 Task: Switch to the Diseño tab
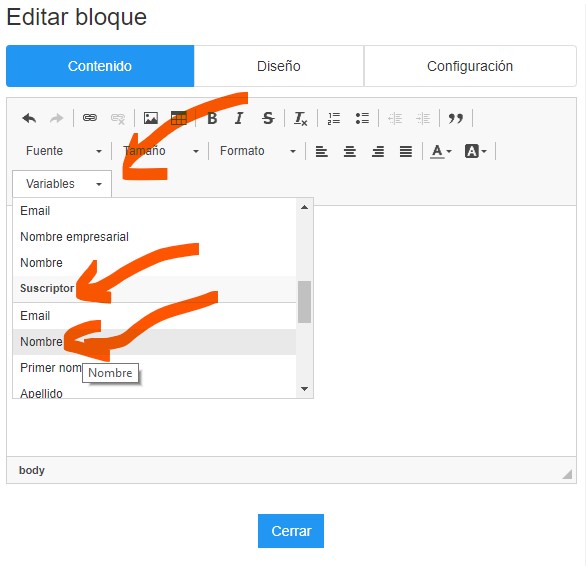point(279,66)
